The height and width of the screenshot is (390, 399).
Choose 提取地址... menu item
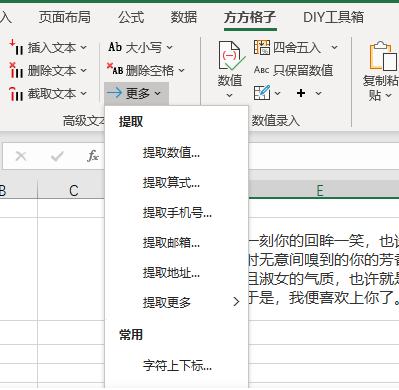pyautogui.click(x=177, y=273)
